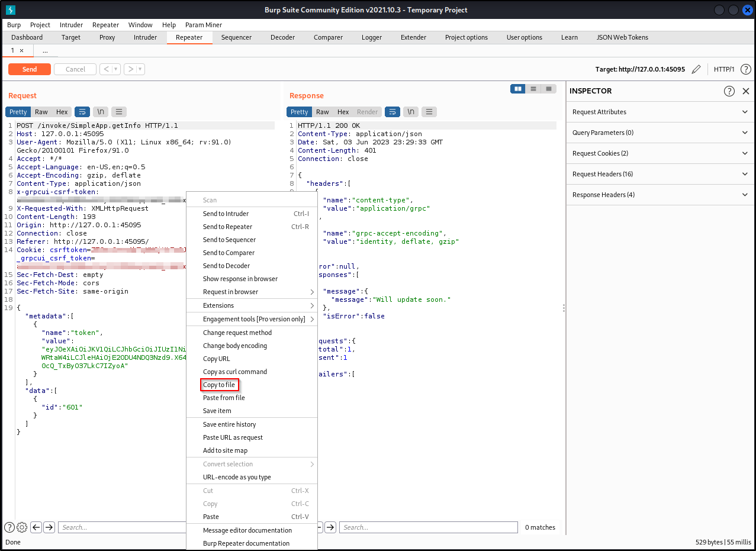
Task: Open the Param Miner menu
Action: [204, 25]
